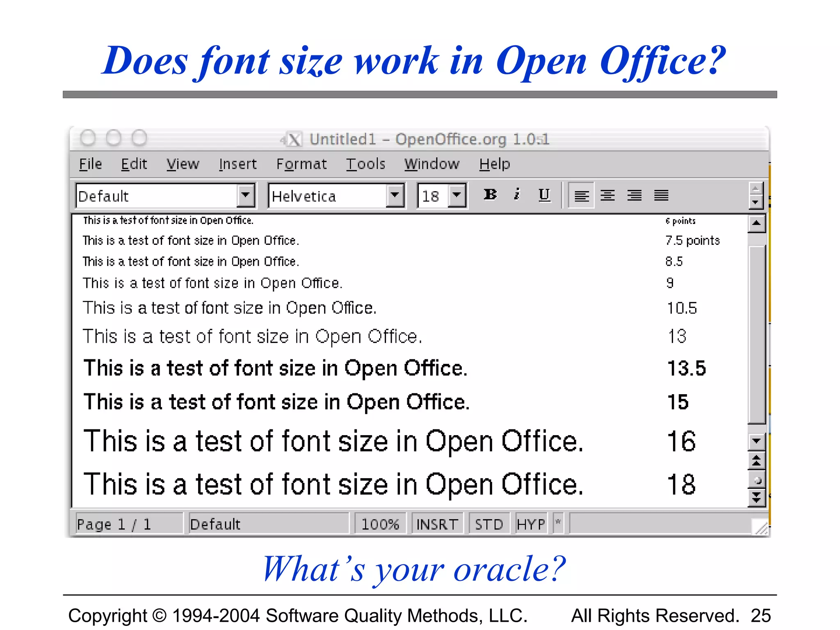Open the Window menu
The image size is (840, 630).
tap(432, 164)
